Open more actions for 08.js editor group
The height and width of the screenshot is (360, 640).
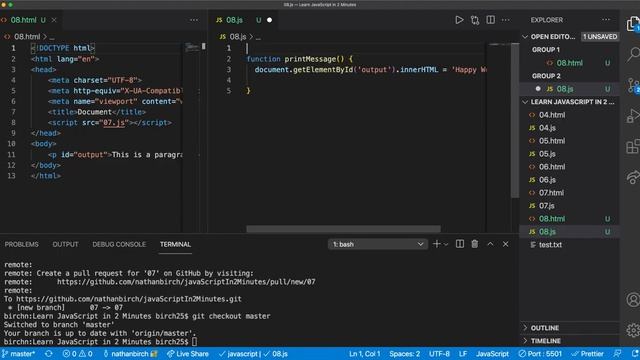[x=506, y=20]
